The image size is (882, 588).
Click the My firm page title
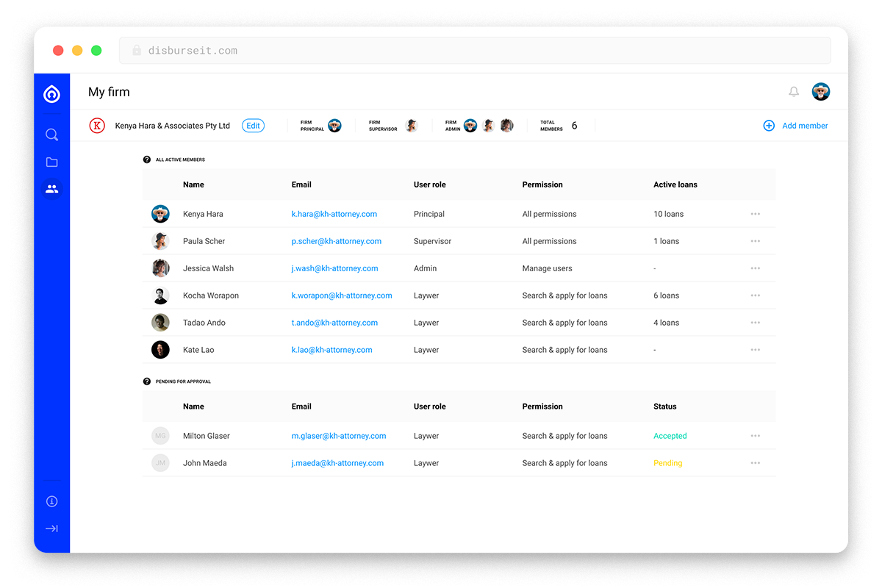[109, 92]
